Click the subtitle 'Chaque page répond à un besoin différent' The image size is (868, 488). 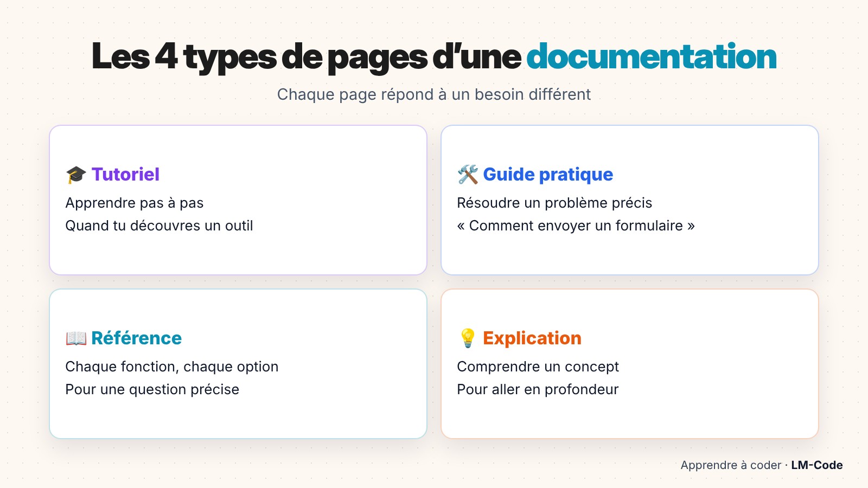(434, 95)
